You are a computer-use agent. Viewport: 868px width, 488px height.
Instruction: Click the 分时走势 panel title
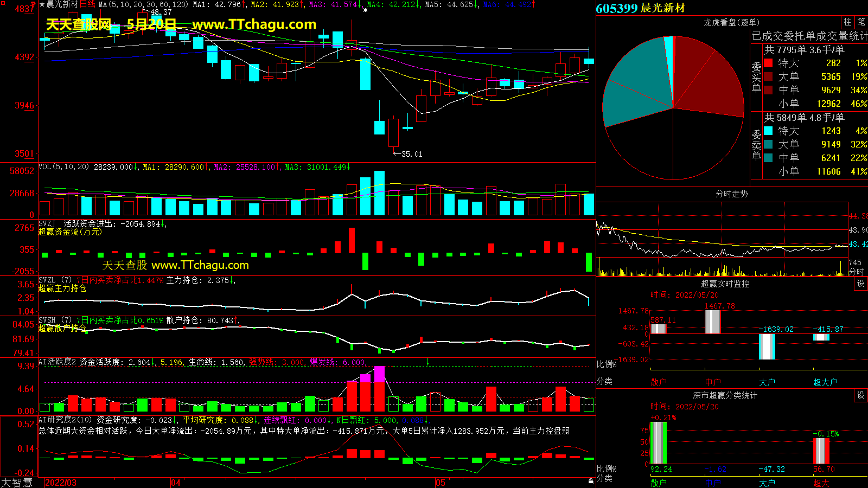(x=731, y=194)
